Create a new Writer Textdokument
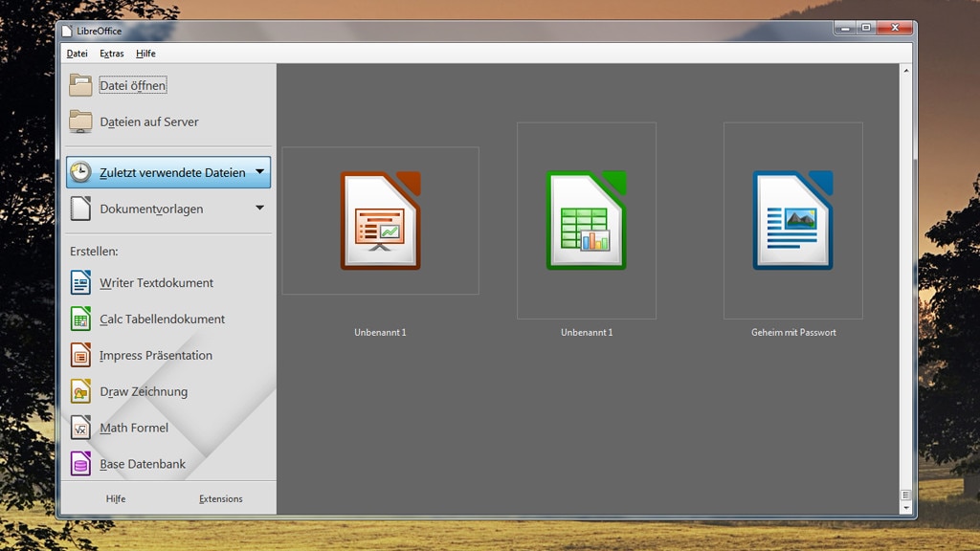 pyautogui.click(x=156, y=283)
